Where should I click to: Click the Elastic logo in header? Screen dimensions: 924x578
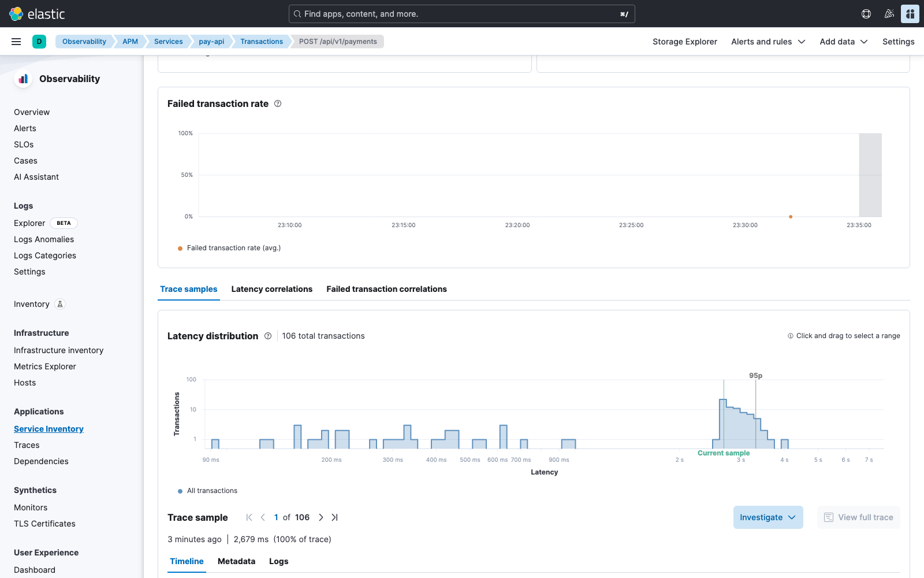point(37,14)
